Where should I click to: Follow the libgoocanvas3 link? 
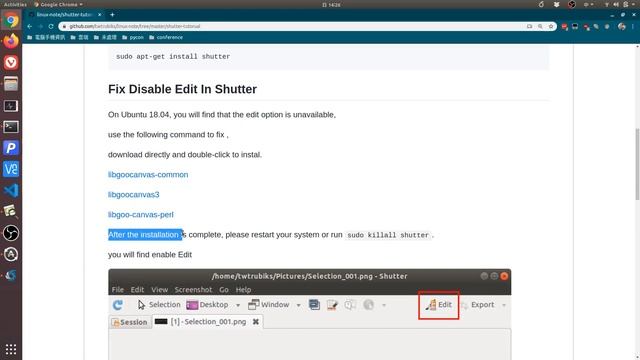point(133,195)
